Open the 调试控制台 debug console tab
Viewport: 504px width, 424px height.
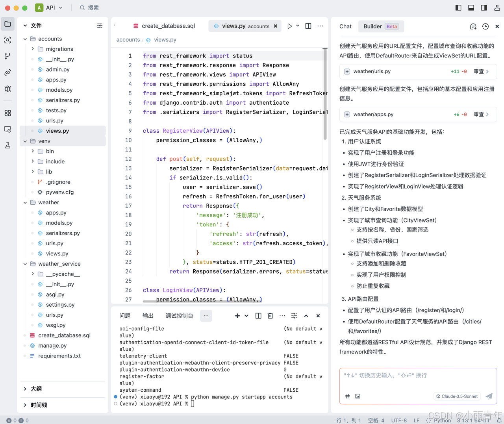(x=180, y=316)
